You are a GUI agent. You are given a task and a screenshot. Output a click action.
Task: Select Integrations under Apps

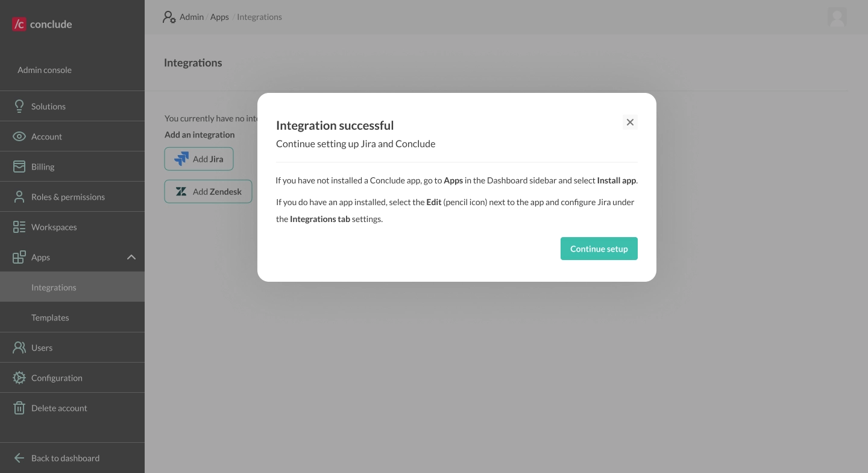coord(54,287)
